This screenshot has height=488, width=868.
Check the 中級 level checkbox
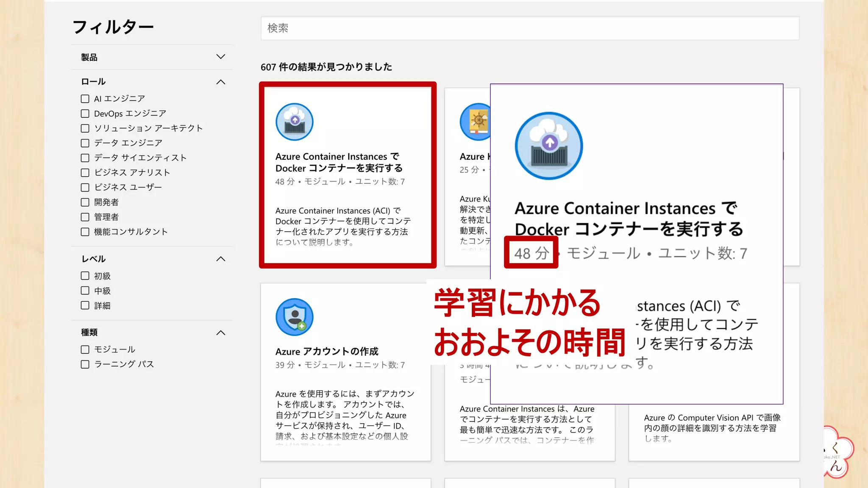coord(85,291)
